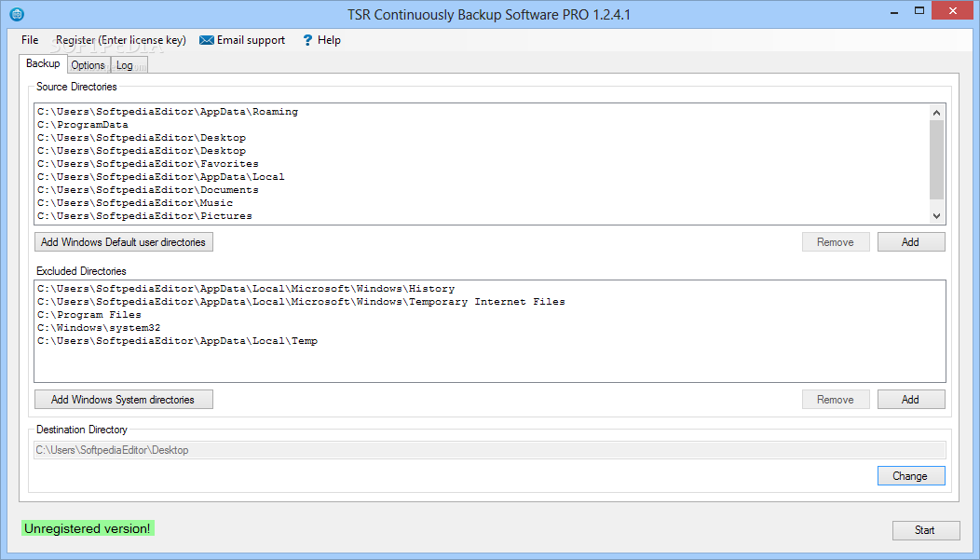This screenshot has height=560, width=980.
Task: Click Remove button under Source Directories
Action: 836,242
